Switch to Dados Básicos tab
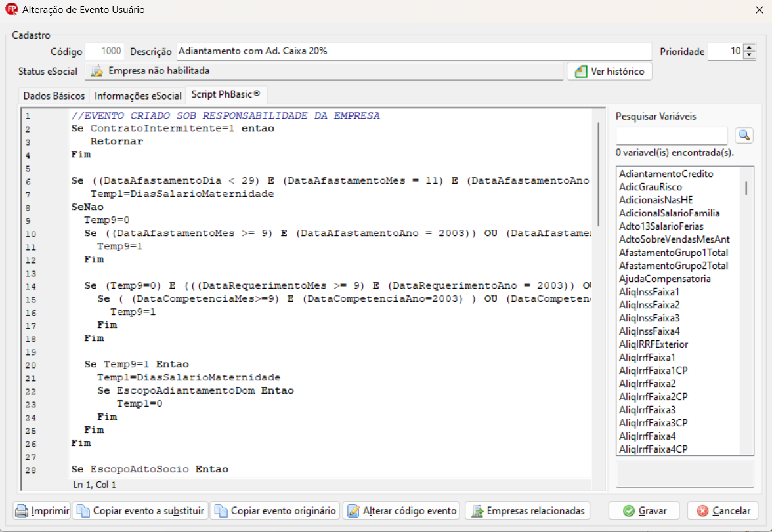Image resolution: width=772 pixels, height=532 pixels. (54, 96)
